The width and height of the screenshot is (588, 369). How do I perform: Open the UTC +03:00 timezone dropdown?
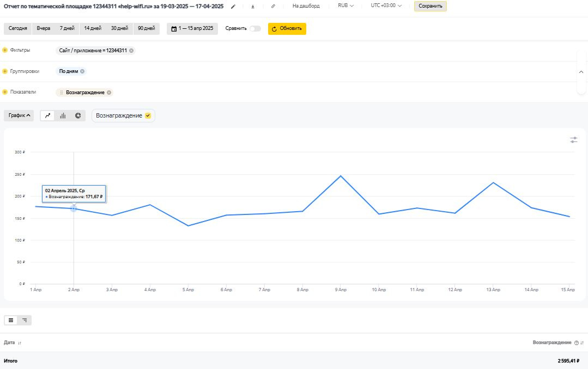[386, 6]
